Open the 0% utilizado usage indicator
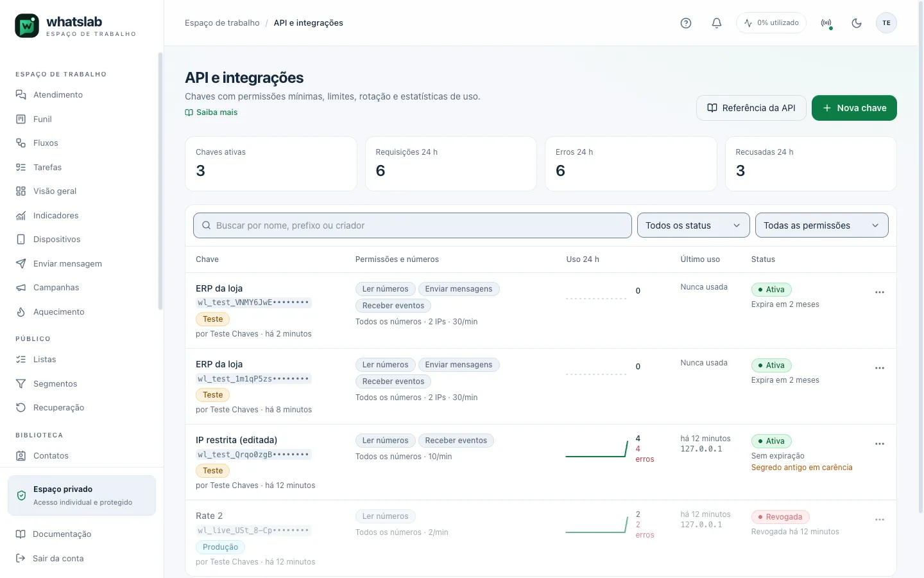The width and height of the screenshot is (924, 578). pos(771,23)
